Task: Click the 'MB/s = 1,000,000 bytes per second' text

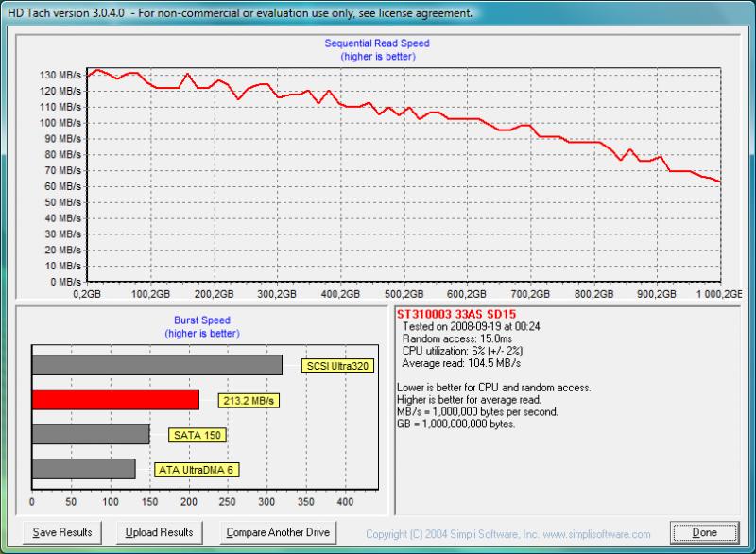Action: click(477, 412)
